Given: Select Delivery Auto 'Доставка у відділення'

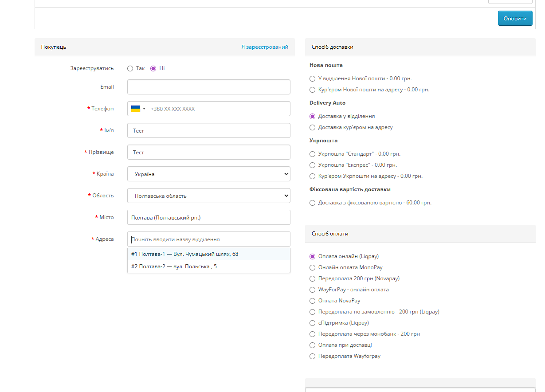Looking at the screenshot, I should pos(313,116).
